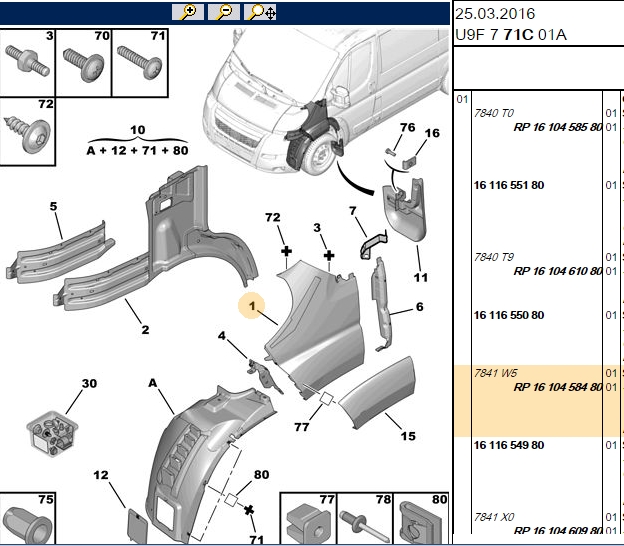Click callout 6 on the diagram
Image resolution: width=624 pixels, height=546 pixels.
[419, 306]
